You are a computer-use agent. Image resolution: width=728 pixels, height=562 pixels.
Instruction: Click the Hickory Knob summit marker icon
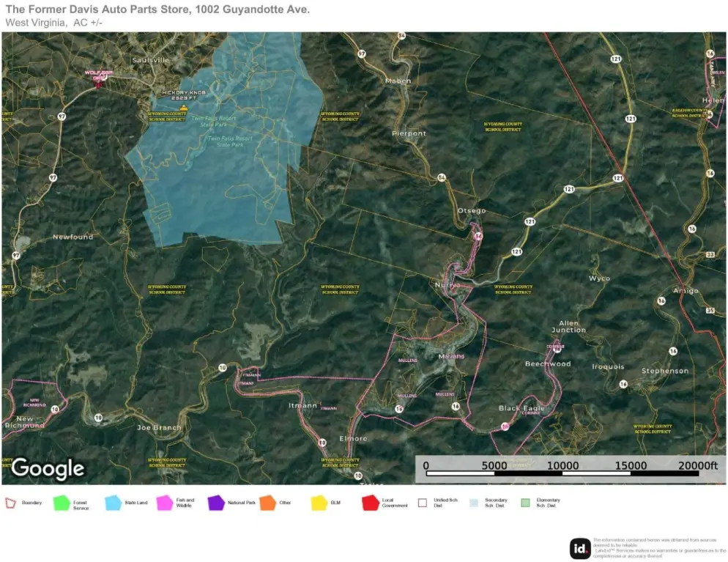pyautogui.click(x=184, y=108)
